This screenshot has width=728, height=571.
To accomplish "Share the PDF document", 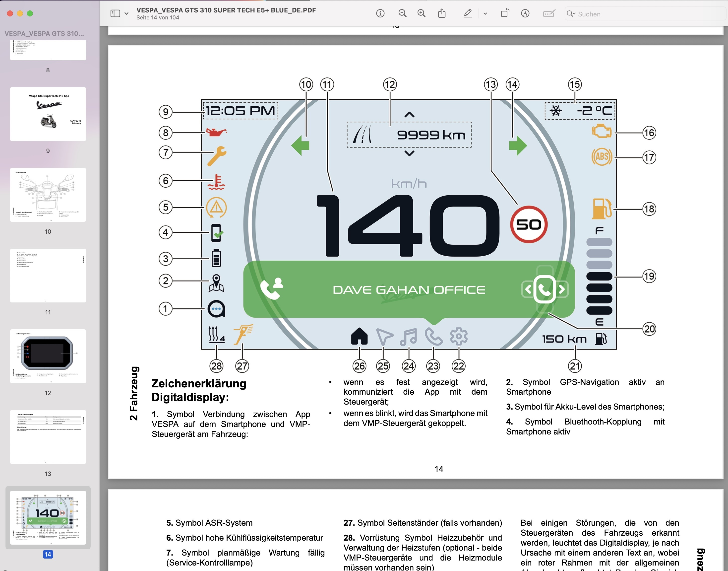I will pyautogui.click(x=442, y=13).
